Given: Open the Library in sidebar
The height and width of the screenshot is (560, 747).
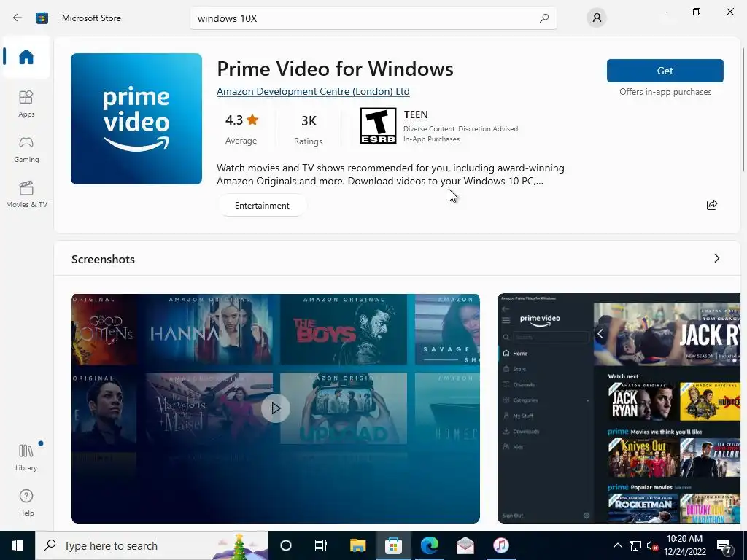Looking at the screenshot, I should point(26,457).
